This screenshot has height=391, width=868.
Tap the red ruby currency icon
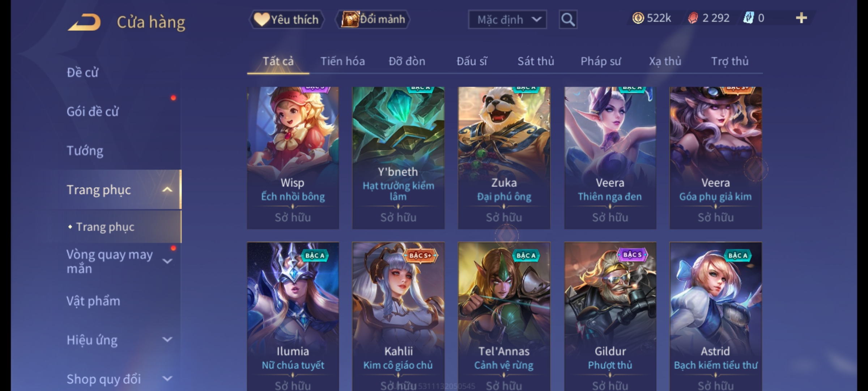tap(693, 18)
